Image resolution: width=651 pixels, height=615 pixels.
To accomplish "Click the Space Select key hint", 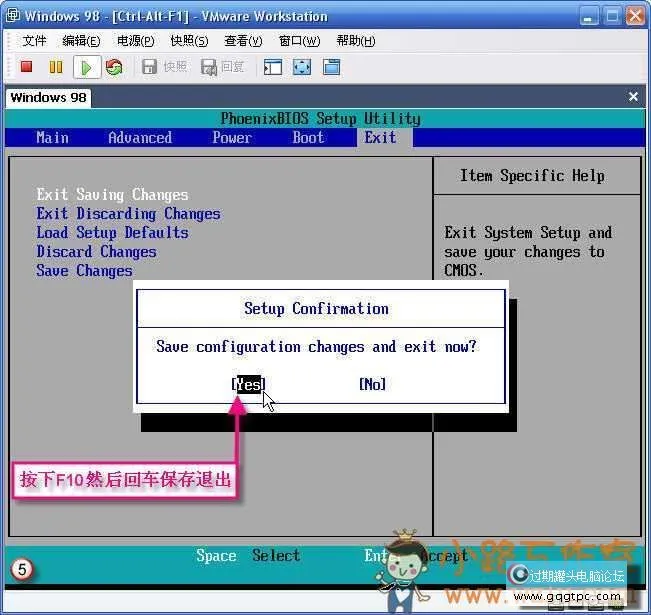I will click(x=248, y=555).
